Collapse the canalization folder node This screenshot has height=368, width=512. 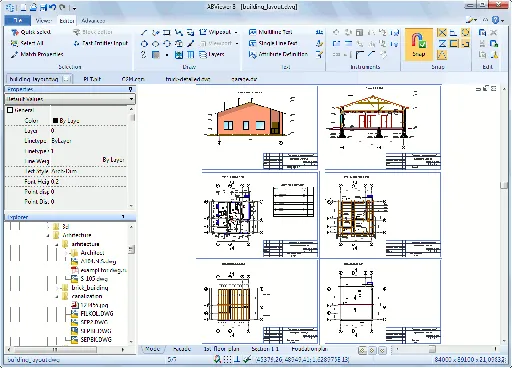(57, 296)
